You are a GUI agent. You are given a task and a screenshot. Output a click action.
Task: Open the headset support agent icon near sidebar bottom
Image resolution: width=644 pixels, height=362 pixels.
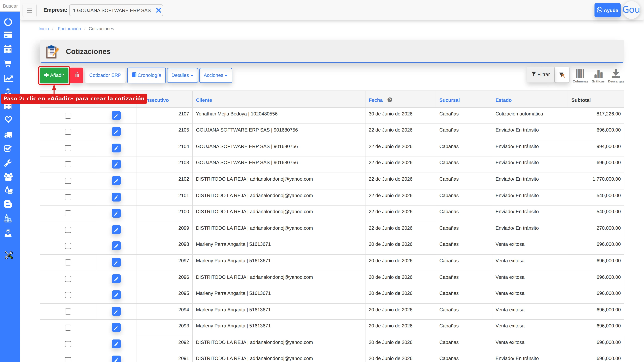click(x=8, y=233)
